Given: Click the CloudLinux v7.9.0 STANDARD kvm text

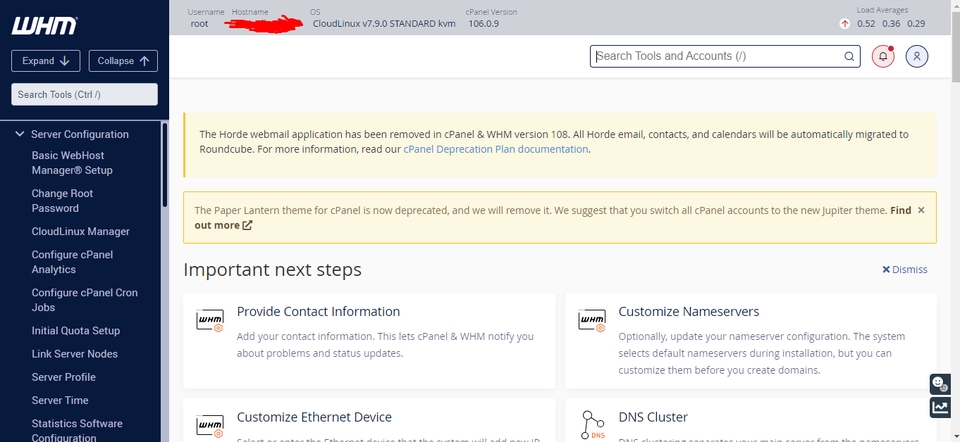Looking at the screenshot, I should pyautogui.click(x=384, y=24).
